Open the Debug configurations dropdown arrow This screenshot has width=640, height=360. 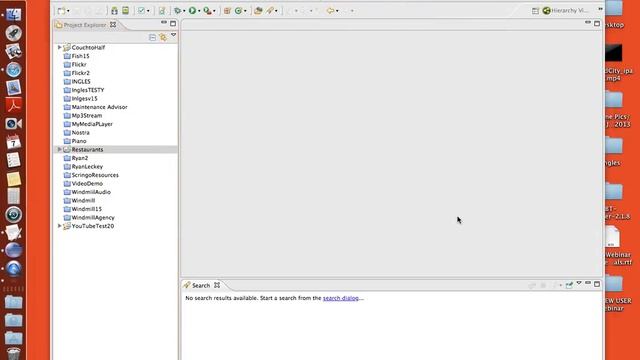point(184,11)
